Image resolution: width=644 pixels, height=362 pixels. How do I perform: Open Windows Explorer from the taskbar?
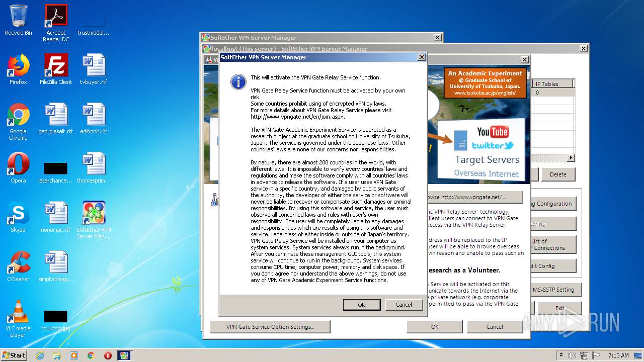click(x=57, y=355)
